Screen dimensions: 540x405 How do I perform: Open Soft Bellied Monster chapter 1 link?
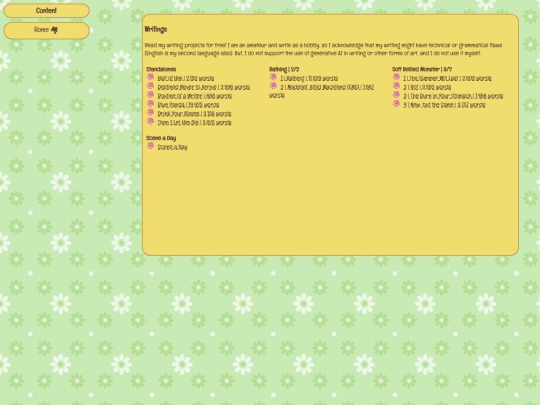447,79
